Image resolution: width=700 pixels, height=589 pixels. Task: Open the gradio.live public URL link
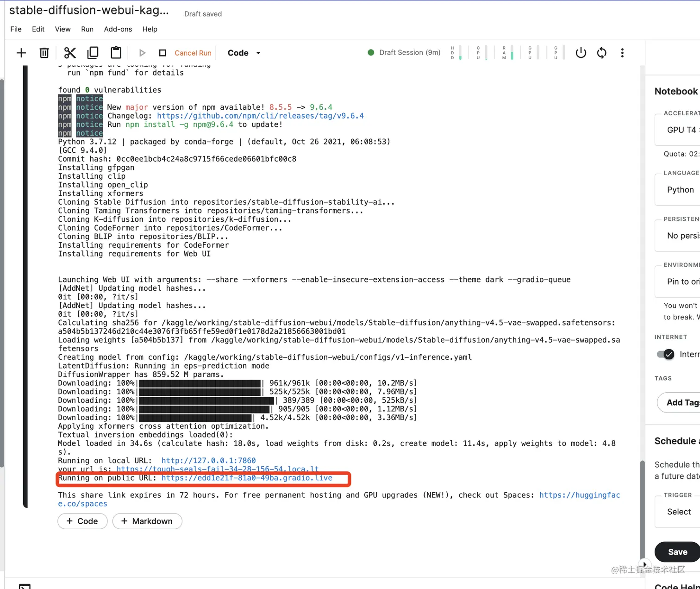pos(247,478)
